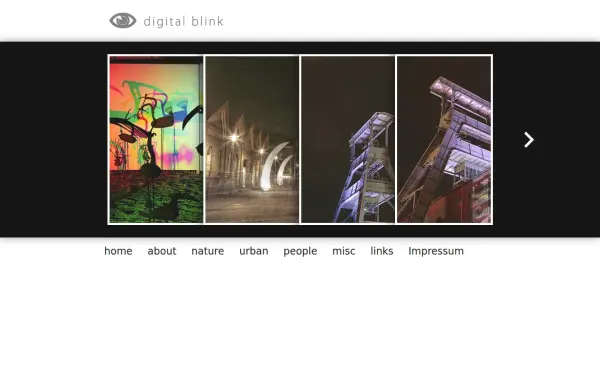This screenshot has width=600, height=375.
Task: Go to the home page
Action: pyautogui.click(x=118, y=251)
